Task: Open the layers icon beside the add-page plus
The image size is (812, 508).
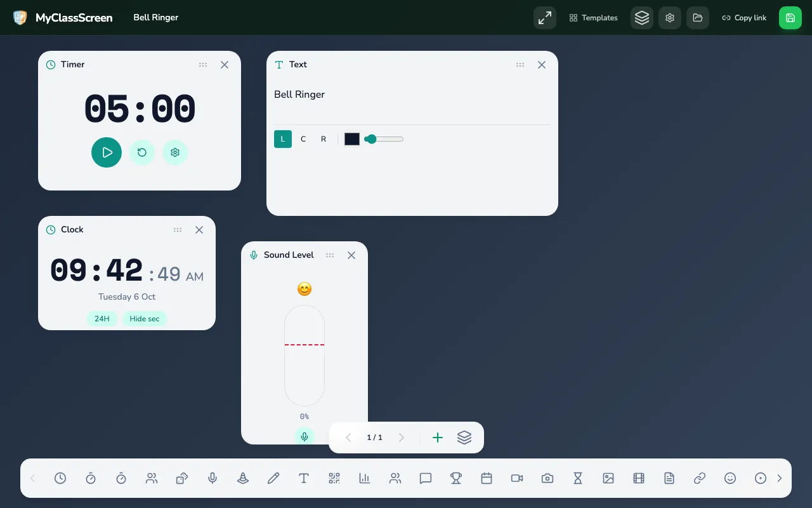Action: pyautogui.click(x=464, y=438)
